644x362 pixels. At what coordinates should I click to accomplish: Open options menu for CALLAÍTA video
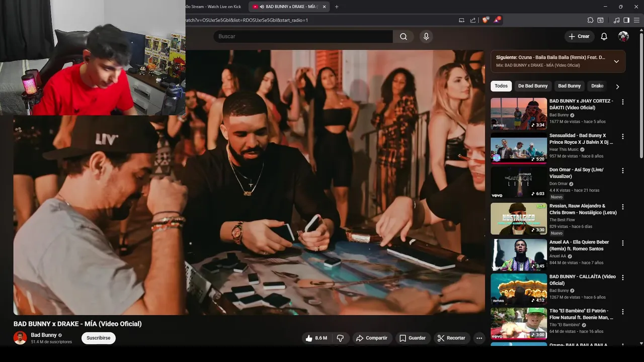coord(623,278)
